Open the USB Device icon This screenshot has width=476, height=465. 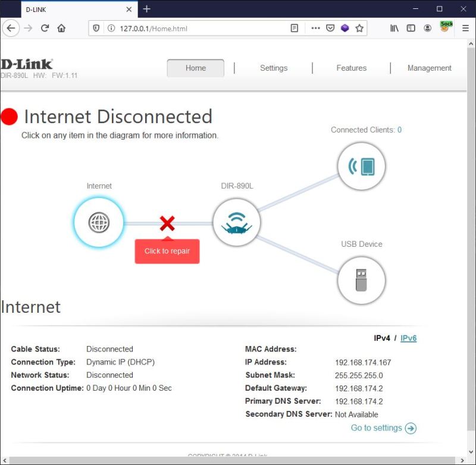click(x=361, y=280)
